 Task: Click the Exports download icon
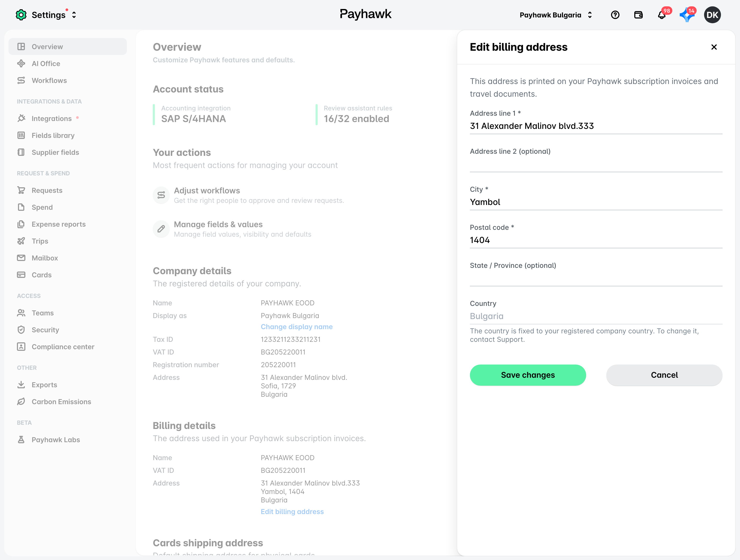click(x=21, y=385)
